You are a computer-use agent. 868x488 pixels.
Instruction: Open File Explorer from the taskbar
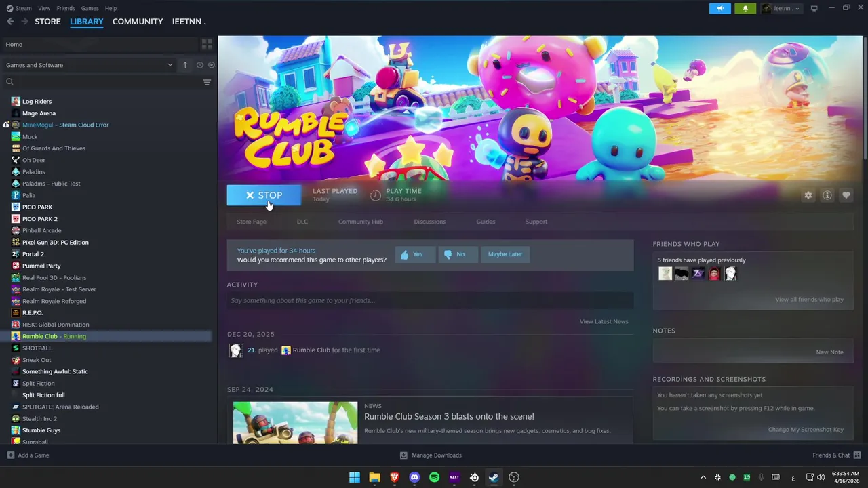[374, 477]
